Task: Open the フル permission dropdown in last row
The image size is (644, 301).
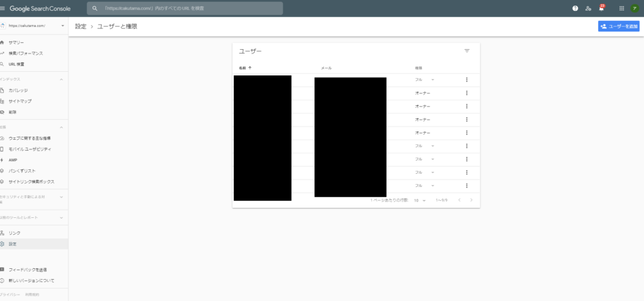Action: pos(425,186)
